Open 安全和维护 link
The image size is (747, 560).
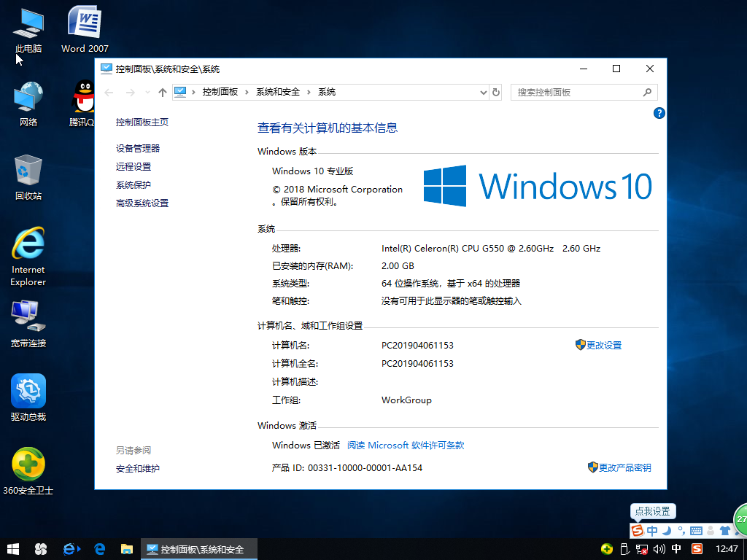point(138,469)
